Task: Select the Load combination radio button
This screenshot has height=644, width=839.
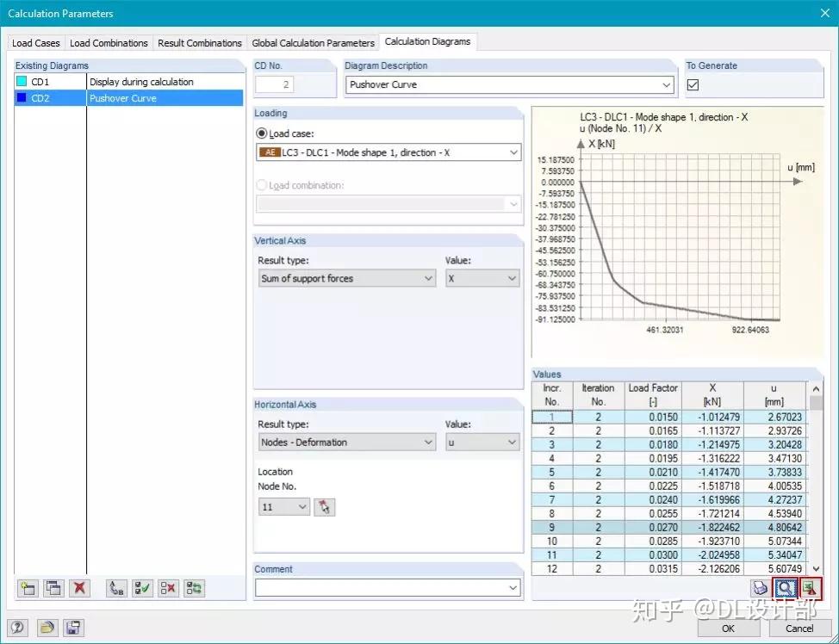Action: click(x=262, y=185)
